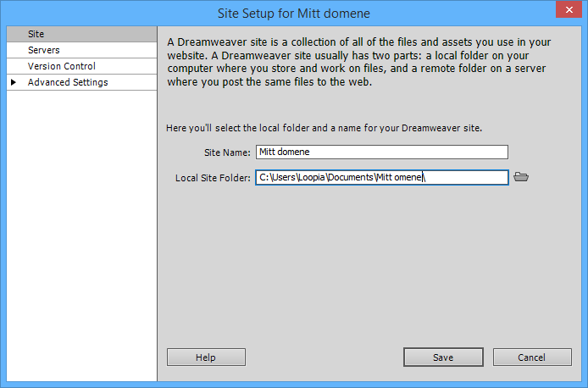The image size is (588, 388).
Task: Click into the Local Site Folder field
Action: (382, 177)
